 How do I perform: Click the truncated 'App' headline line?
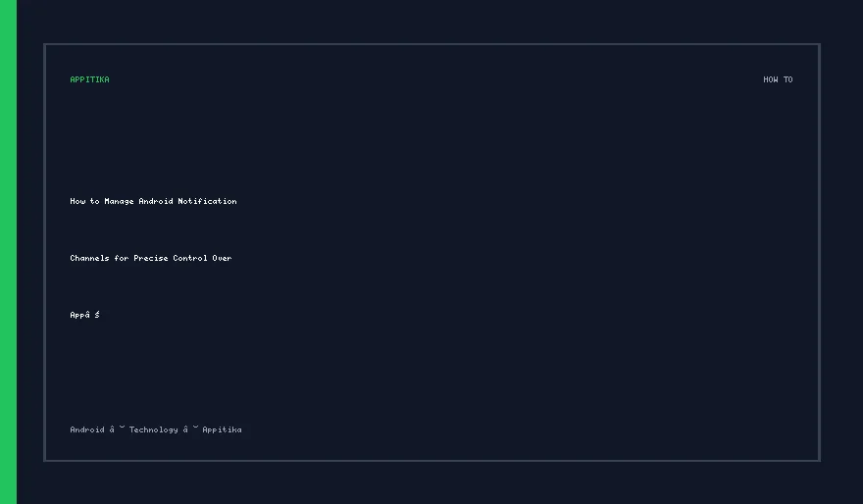click(84, 315)
